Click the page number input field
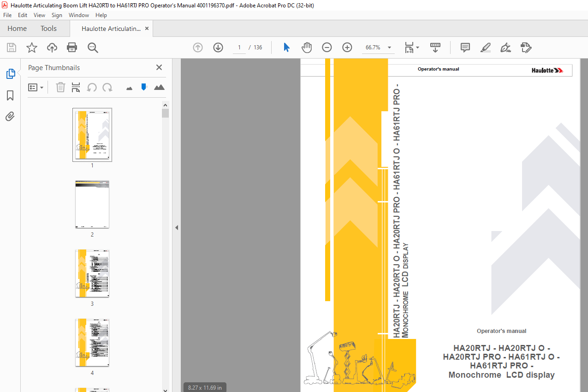The height and width of the screenshot is (392, 588). pos(239,48)
